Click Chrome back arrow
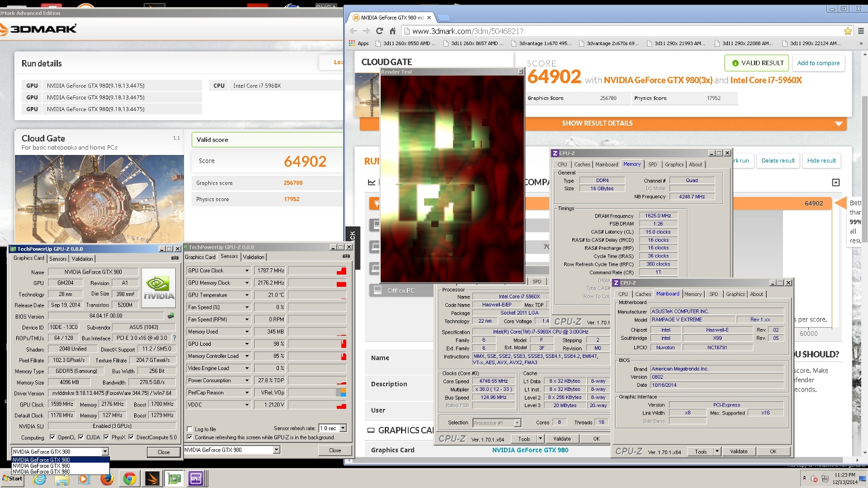The image size is (868, 488). (x=353, y=31)
